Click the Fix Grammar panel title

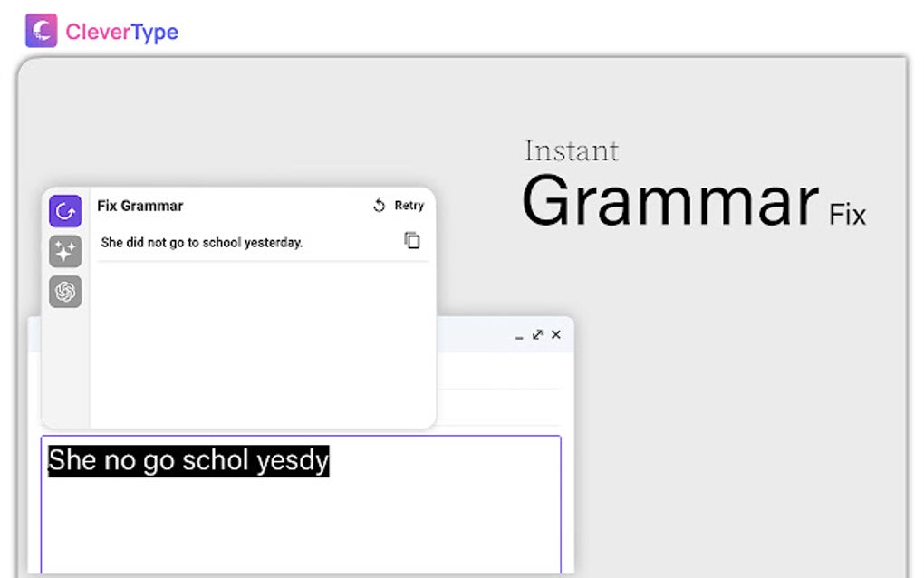pyautogui.click(x=140, y=206)
